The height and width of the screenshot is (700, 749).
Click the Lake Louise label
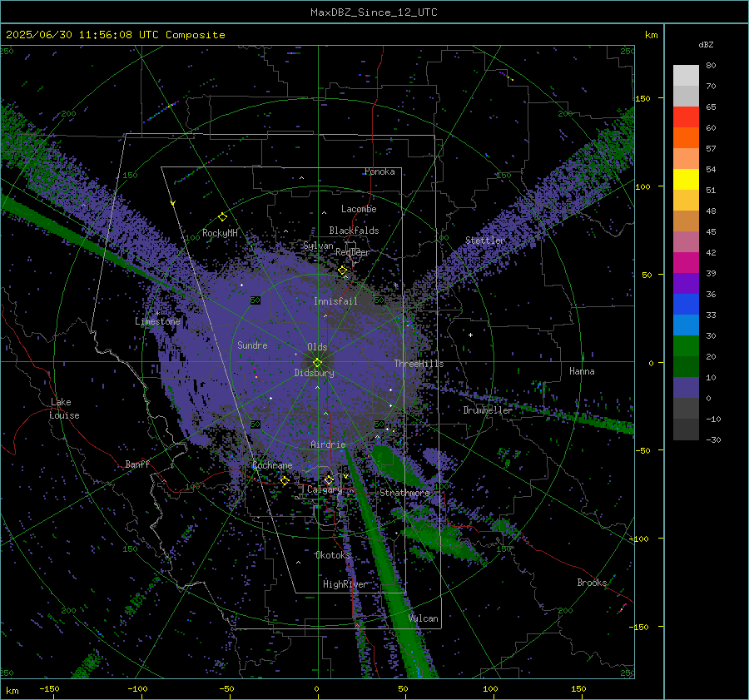coord(64,409)
